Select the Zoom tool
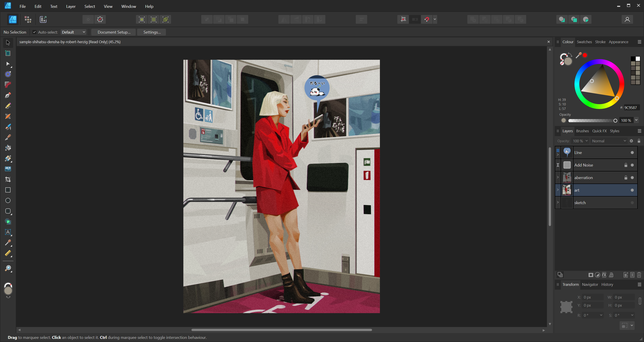This screenshot has height=342, width=644. 8,268
